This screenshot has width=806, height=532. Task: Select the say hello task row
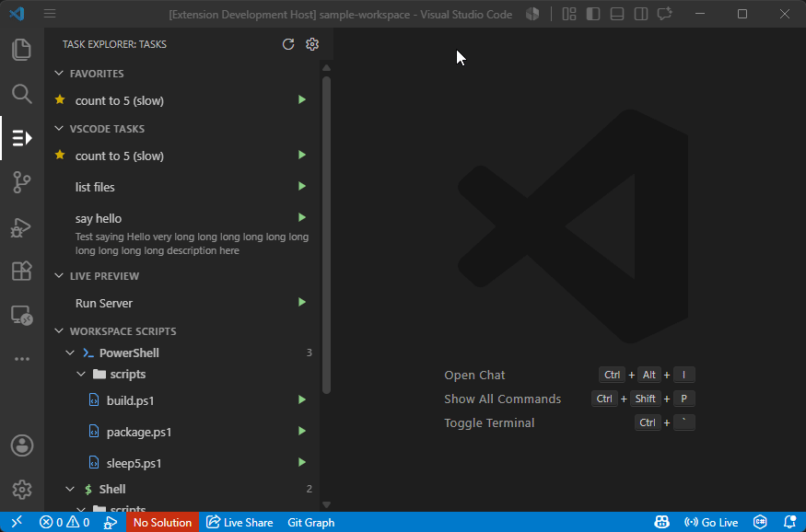(182, 234)
